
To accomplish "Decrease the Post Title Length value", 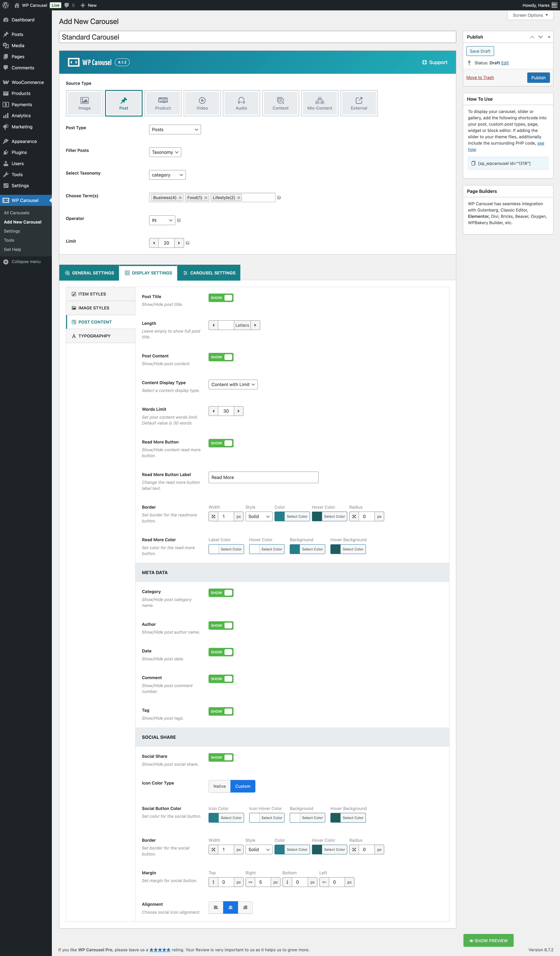I will click(213, 325).
